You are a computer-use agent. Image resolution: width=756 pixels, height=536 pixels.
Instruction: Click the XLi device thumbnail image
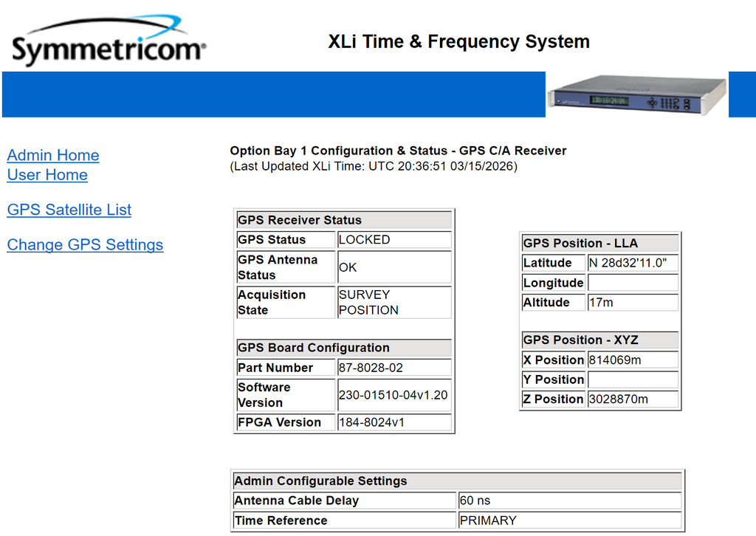click(x=636, y=95)
